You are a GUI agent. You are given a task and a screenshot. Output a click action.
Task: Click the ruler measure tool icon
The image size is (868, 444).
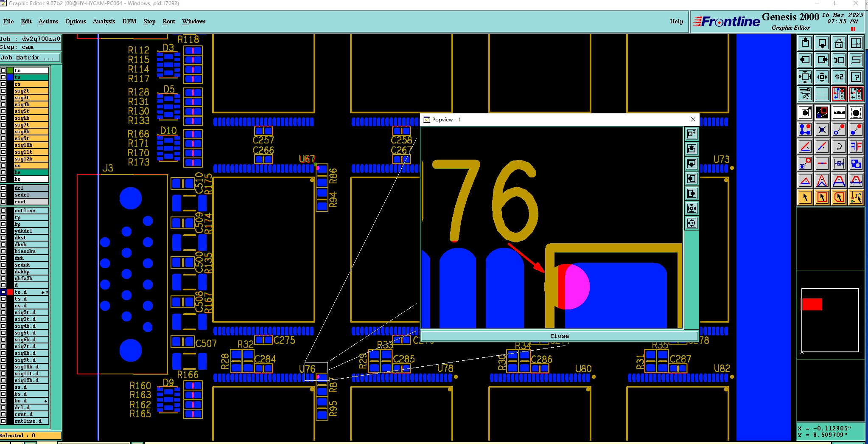coord(839,113)
